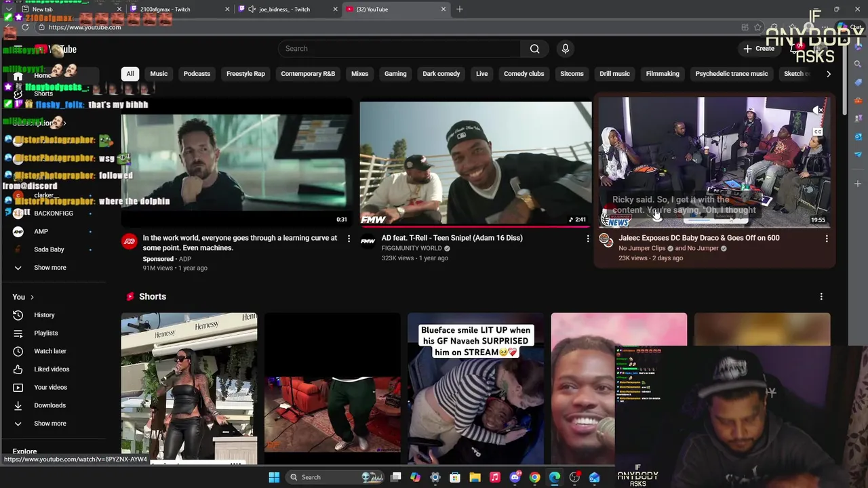Add to Edge sidebar with plus icon
Viewport: 868px width, 488px height.
pyautogui.click(x=858, y=184)
